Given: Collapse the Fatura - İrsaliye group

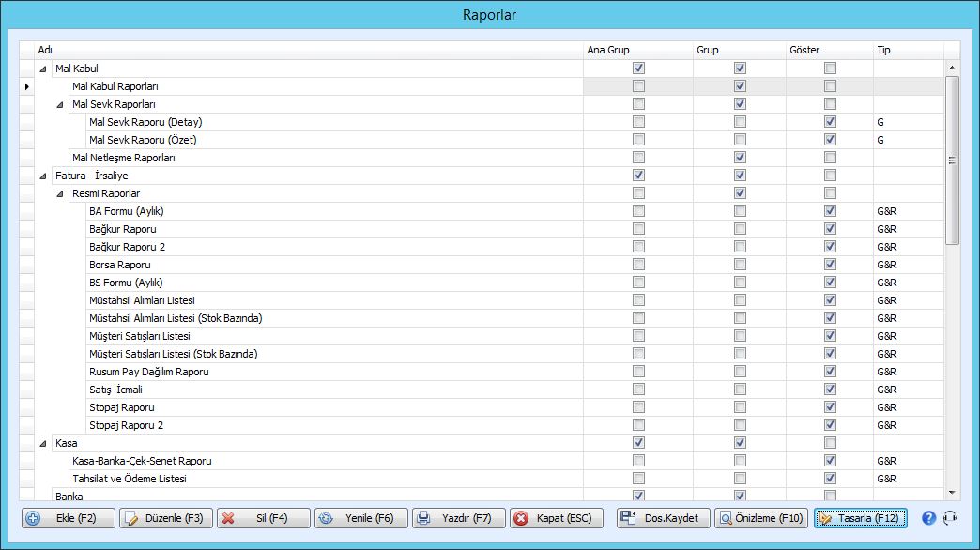Looking at the screenshot, I should 43,176.
